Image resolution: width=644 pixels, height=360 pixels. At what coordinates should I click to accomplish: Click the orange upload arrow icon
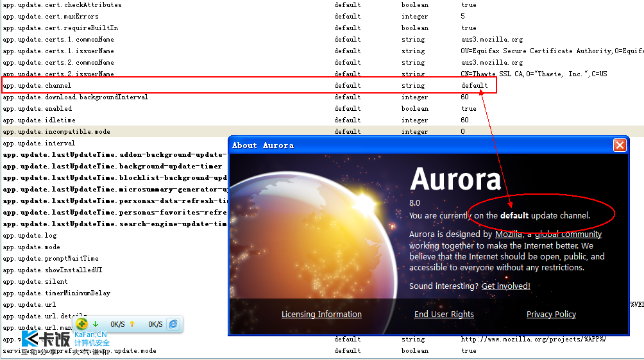tap(132, 324)
